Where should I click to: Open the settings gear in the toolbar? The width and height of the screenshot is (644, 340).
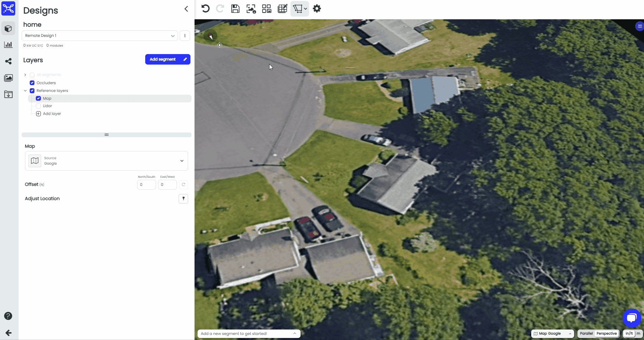coord(317,9)
